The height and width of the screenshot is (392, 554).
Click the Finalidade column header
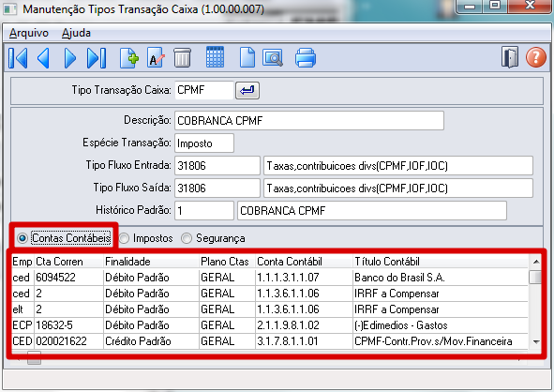click(x=151, y=262)
